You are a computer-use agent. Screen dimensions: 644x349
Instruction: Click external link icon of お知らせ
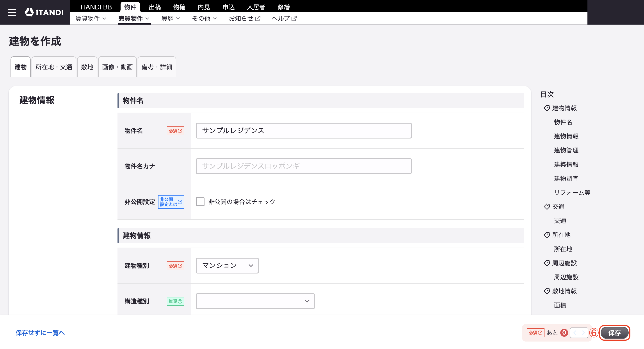tap(258, 18)
